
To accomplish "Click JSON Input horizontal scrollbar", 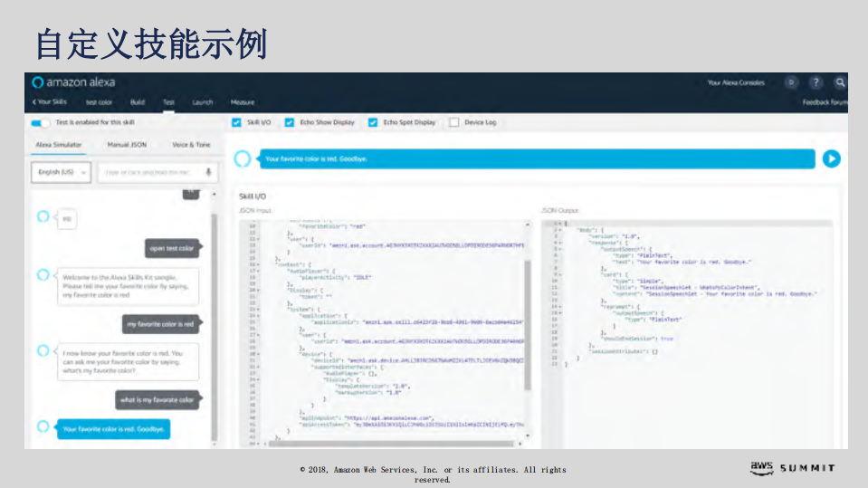I will [391, 444].
